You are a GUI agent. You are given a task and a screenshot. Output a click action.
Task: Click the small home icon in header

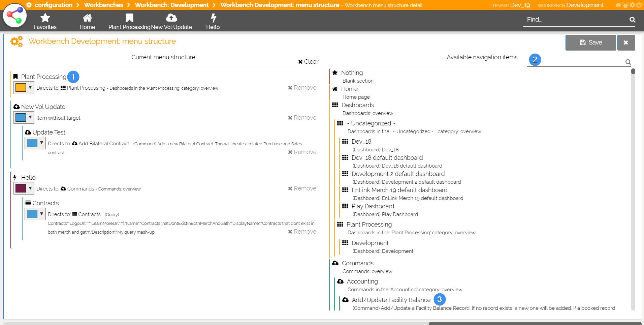(x=618, y=5)
